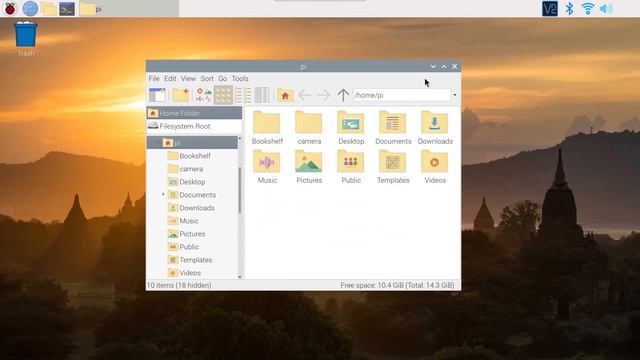The height and width of the screenshot is (360, 640).
Task: Collapse the pi node in tree
Action: 158,142
